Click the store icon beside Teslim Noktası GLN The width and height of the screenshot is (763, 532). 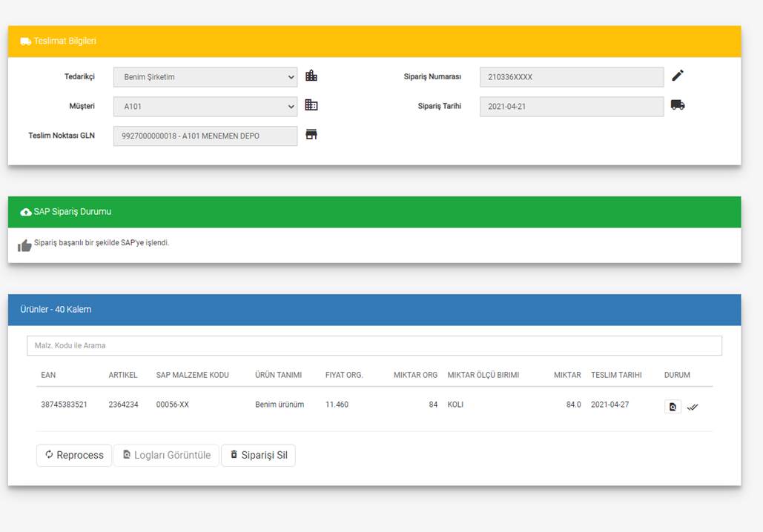coord(311,135)
